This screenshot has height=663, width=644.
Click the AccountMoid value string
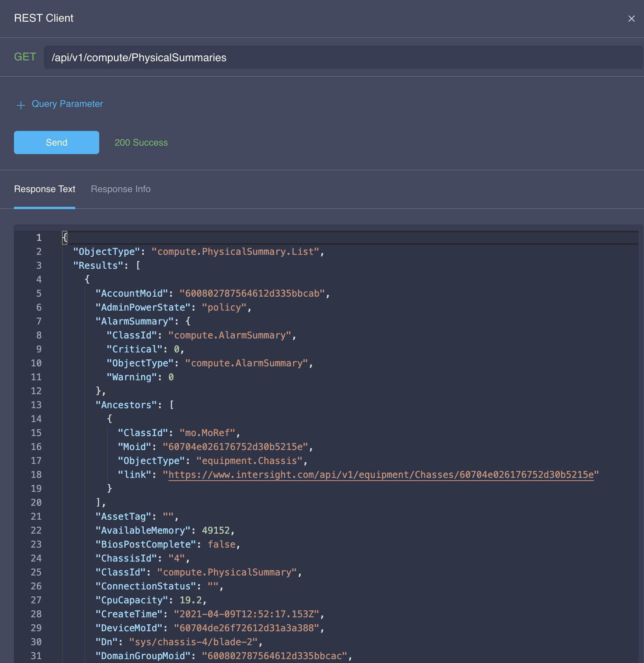(252, 294)
